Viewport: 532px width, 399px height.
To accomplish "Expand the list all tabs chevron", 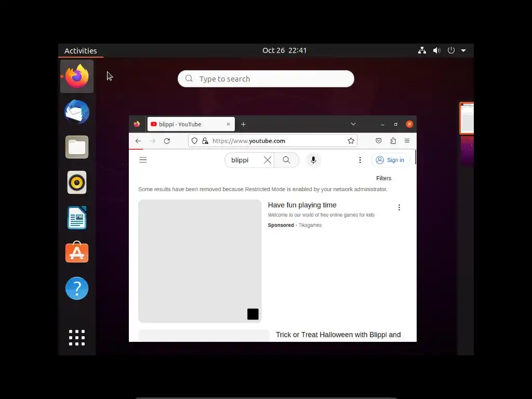I will pyautogui.click(x=353, y=124).
